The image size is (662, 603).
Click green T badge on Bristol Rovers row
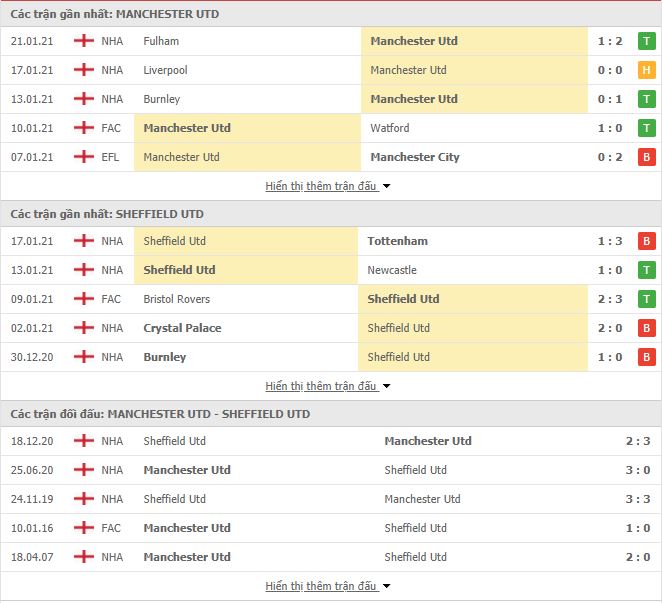[646, 299]
